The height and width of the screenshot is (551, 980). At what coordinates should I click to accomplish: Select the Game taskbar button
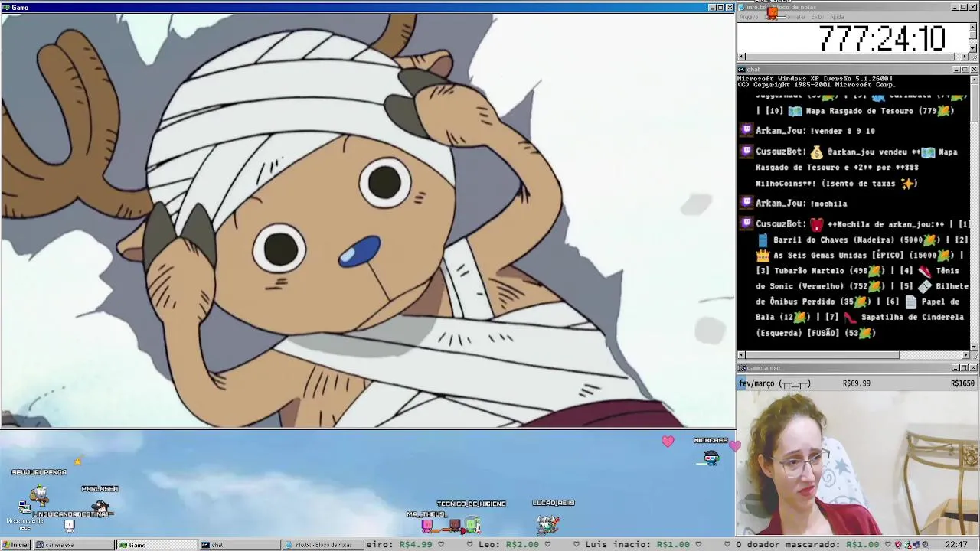point(157,545)
